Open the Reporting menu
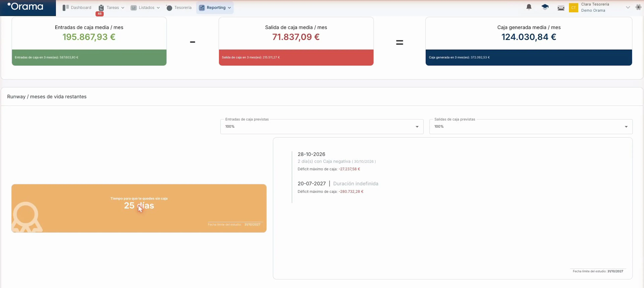 point(215,8)
